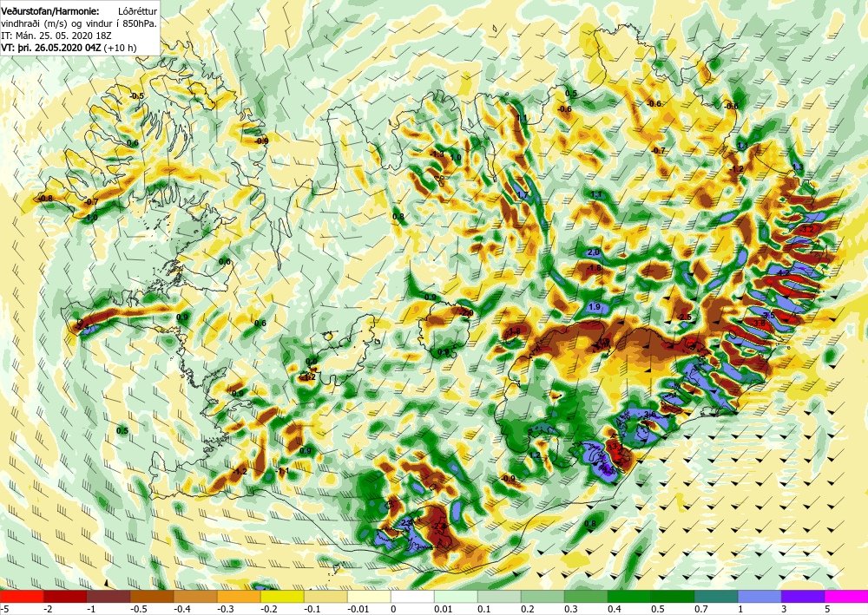Click the '(+10 h)' forecast offset text
Viewport: 868px width, 615px height.
point(121,48)
